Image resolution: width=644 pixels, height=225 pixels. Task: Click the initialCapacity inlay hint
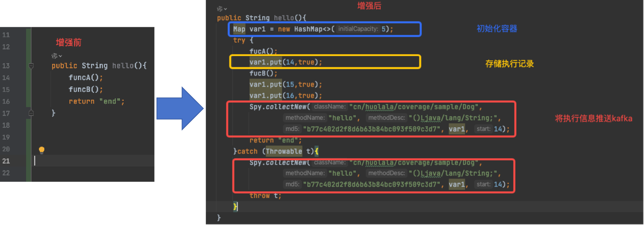click(358, 29)
